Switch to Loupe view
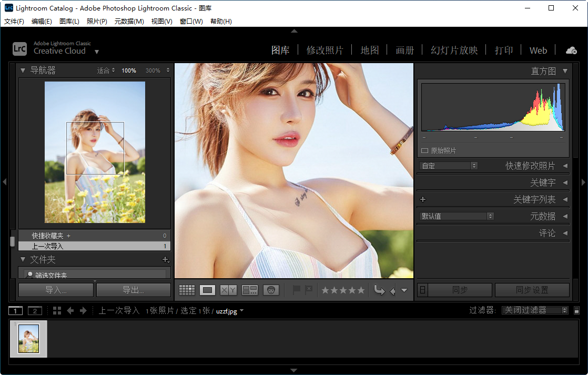588x375 pixels. pyautogui.click(x=207, y=290)
